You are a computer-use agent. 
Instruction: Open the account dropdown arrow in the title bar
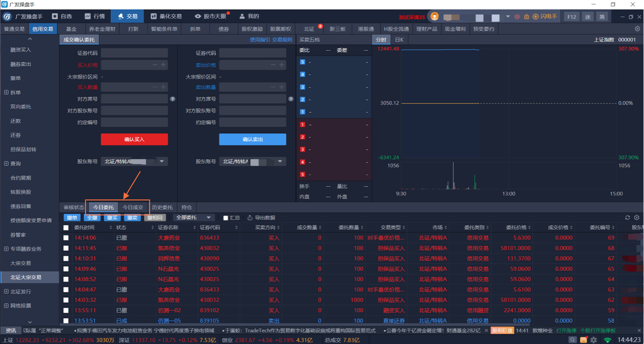[x=508, y=17]
